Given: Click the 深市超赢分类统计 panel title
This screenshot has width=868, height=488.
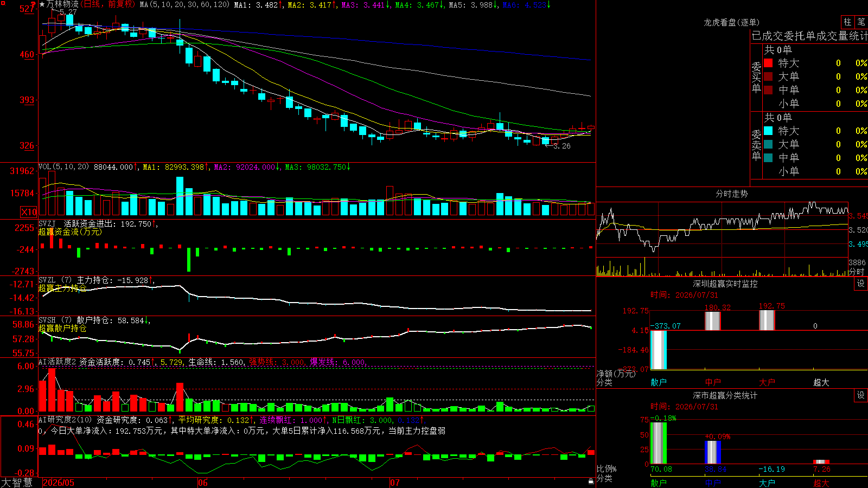Looking at the screenshot, I should click(725, 395).
